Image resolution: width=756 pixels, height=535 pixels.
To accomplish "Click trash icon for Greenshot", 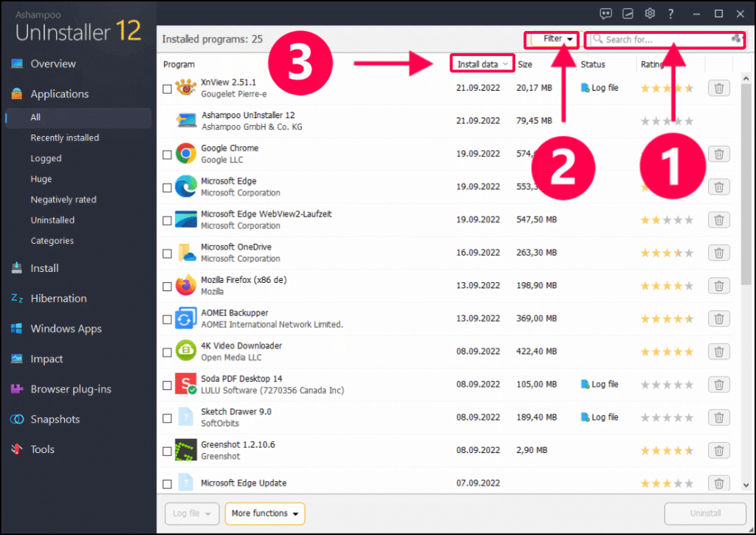I will pyautogui.click(x=718, y=451).
